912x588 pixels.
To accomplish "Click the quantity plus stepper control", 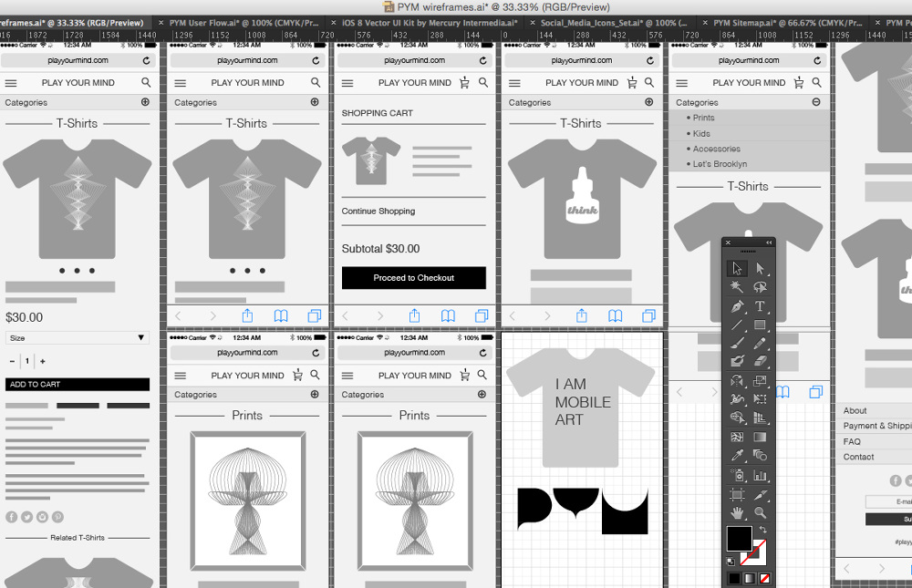I will click(43, 361).
